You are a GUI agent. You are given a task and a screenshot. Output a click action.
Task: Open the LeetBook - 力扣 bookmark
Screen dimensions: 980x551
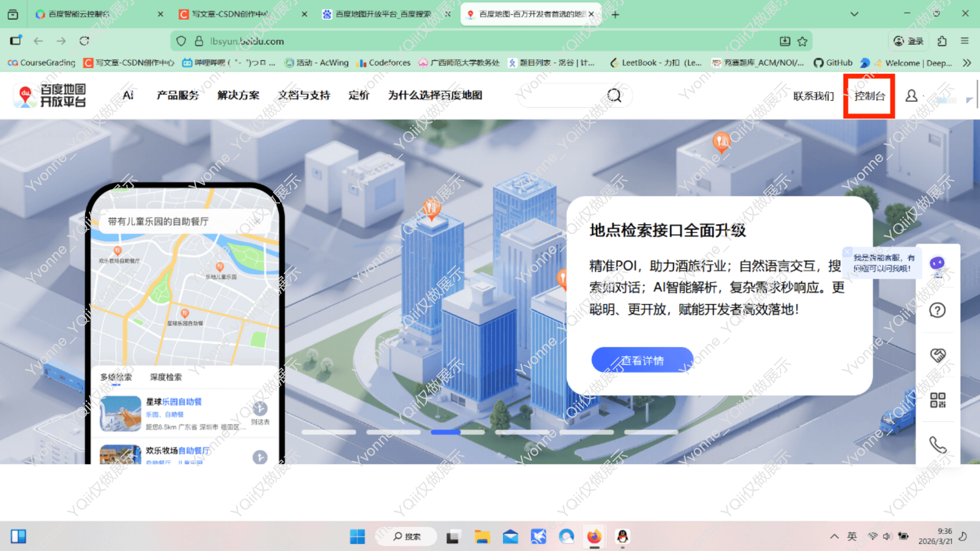point(656,63)
